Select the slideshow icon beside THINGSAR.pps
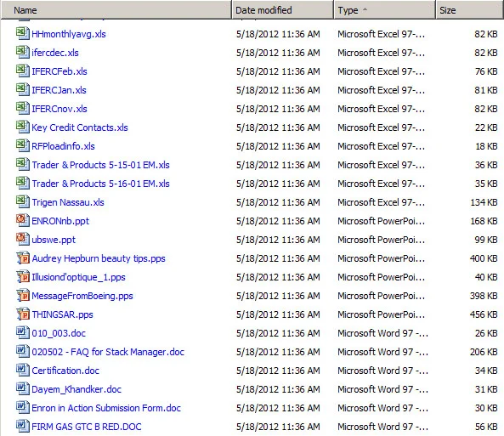Viewport: 504px width, 436px height. pos(22,314)
